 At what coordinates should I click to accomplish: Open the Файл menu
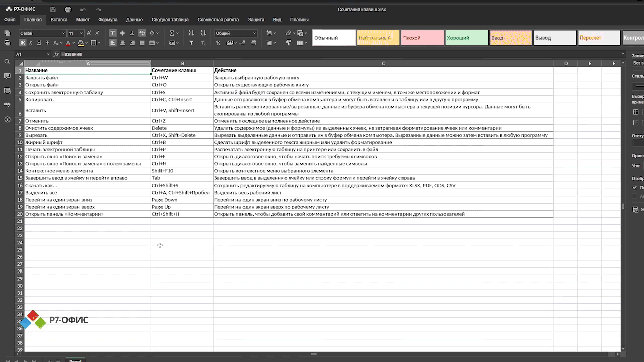[x=9, y=20]
